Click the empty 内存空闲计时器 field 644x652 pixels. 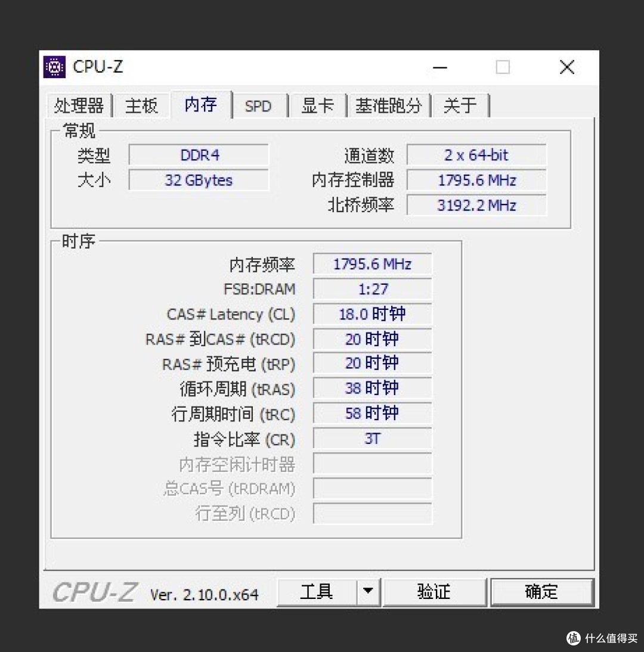point(372,464)
